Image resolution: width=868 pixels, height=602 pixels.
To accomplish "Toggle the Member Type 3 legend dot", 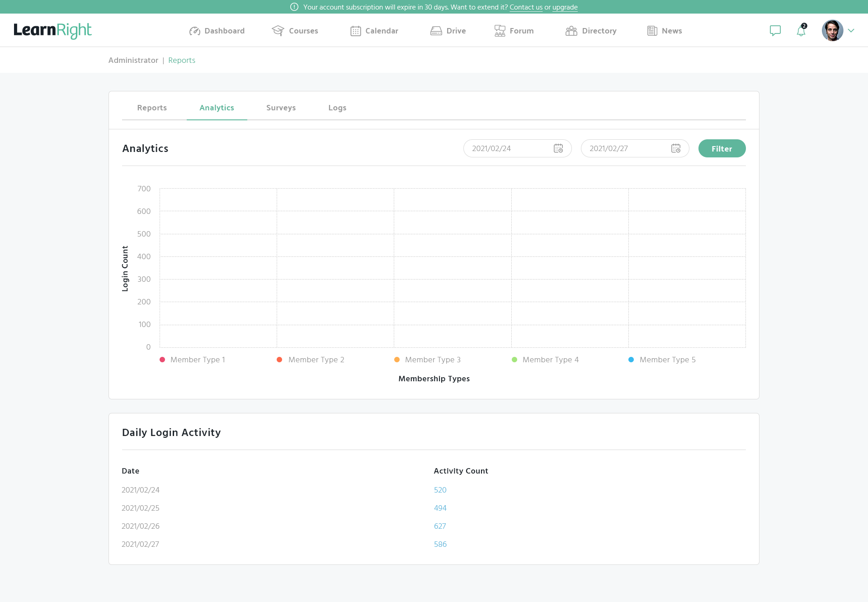I will click(397, 360).
